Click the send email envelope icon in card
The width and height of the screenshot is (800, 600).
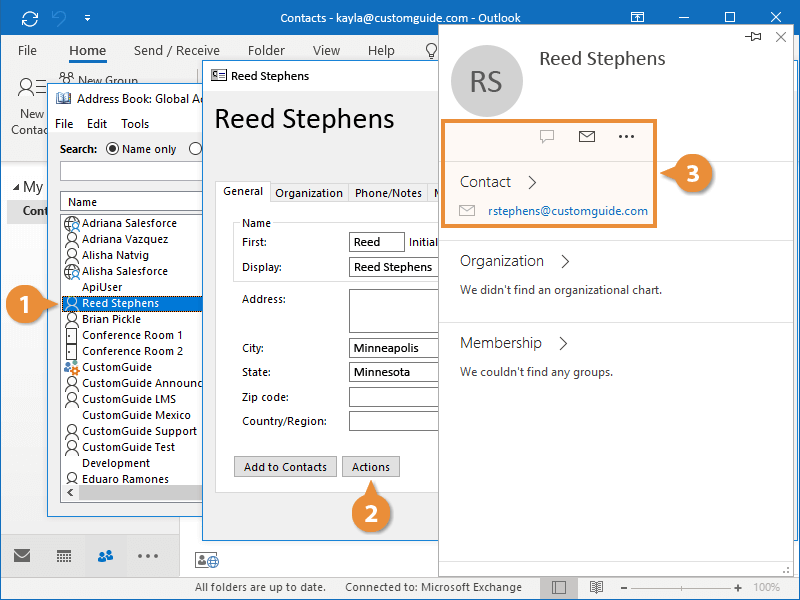(587, 136)
